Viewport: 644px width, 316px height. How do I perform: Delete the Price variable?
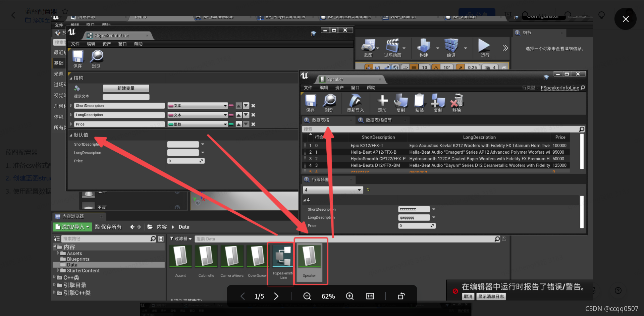(253, 124)
